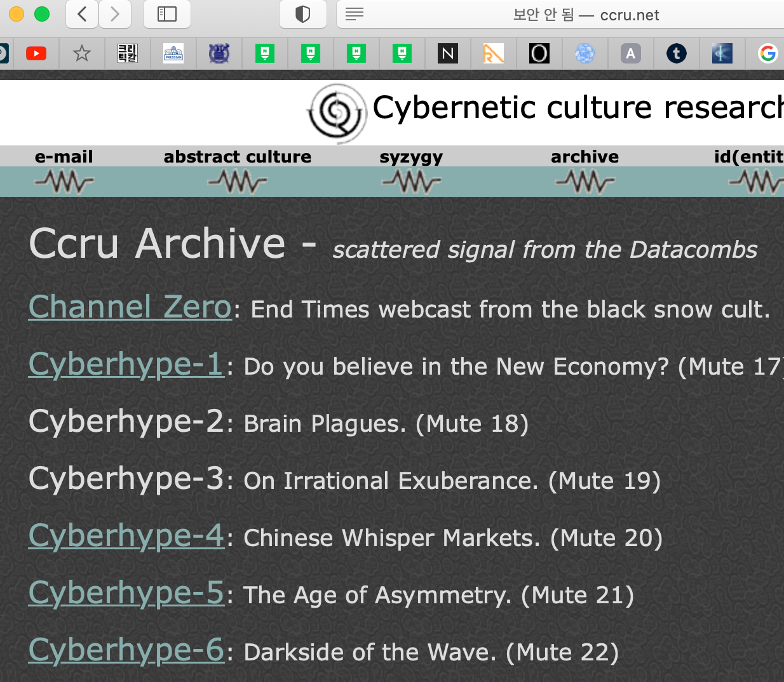Click the Cyberhype-2 entry title

coord(126,421)
